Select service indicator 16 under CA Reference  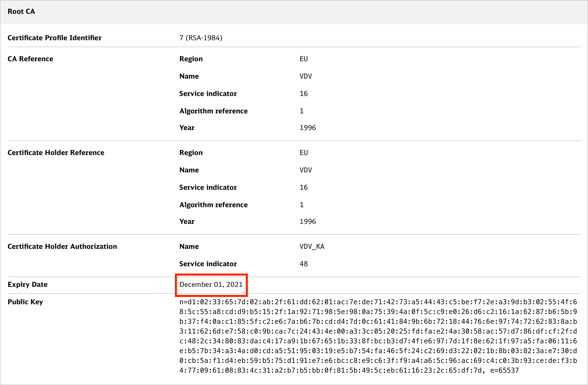(x=304, y=94)
